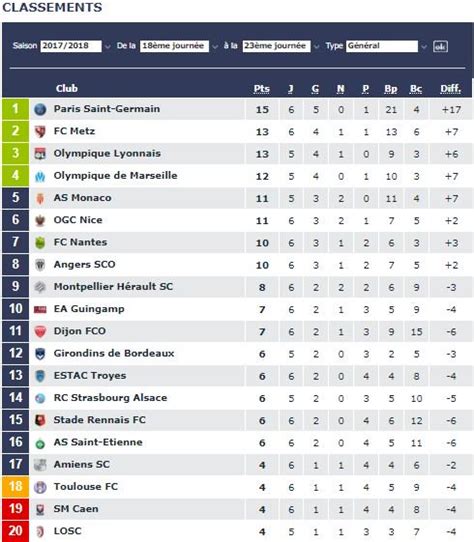
Task: Click the FC Metz club crest
Action: pyautogui.click(x=40, y=131)
